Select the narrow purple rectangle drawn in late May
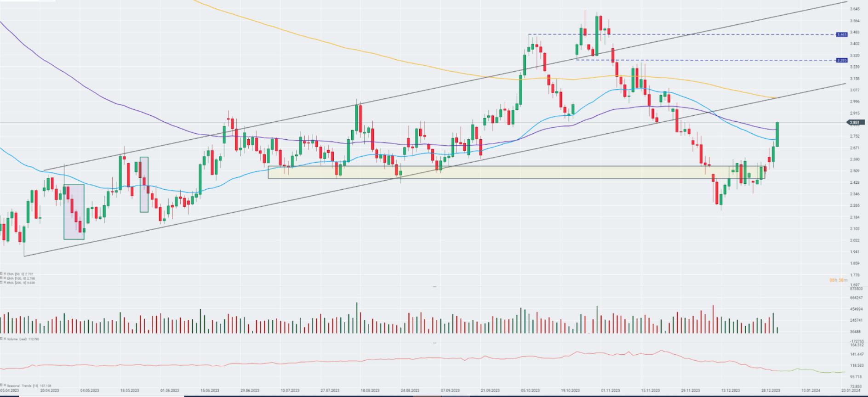 tap(144, 185)
